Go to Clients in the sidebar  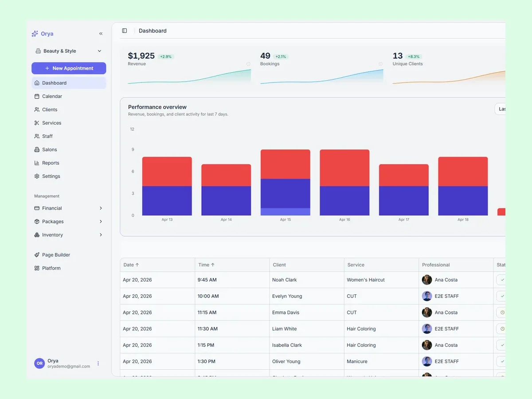(x=69, y=110)
